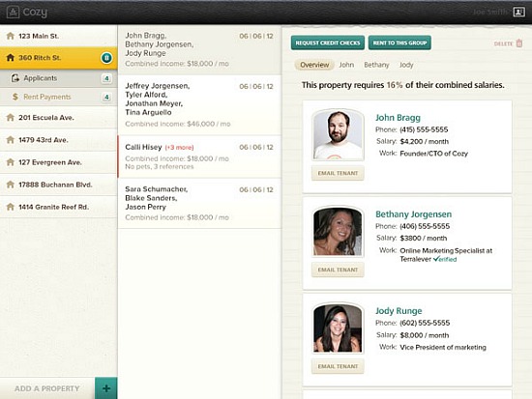Click the delete trash can icon
Screen dimensions: 532x399
click(519, 43)
